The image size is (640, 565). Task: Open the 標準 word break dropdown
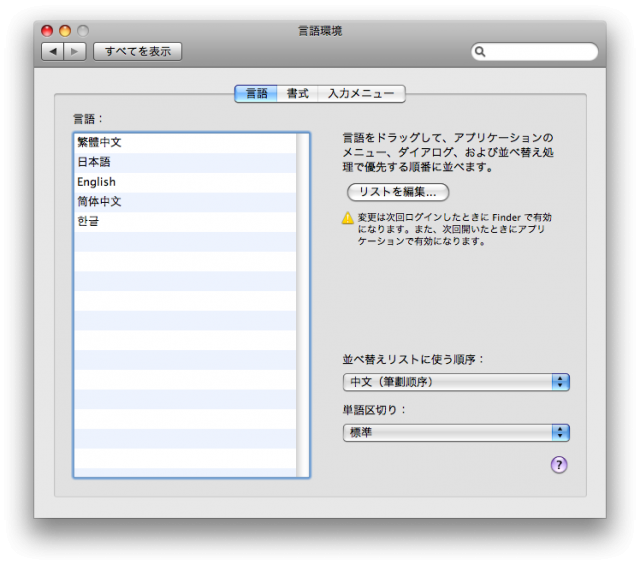pyautogui.click(x=456, y=433)
